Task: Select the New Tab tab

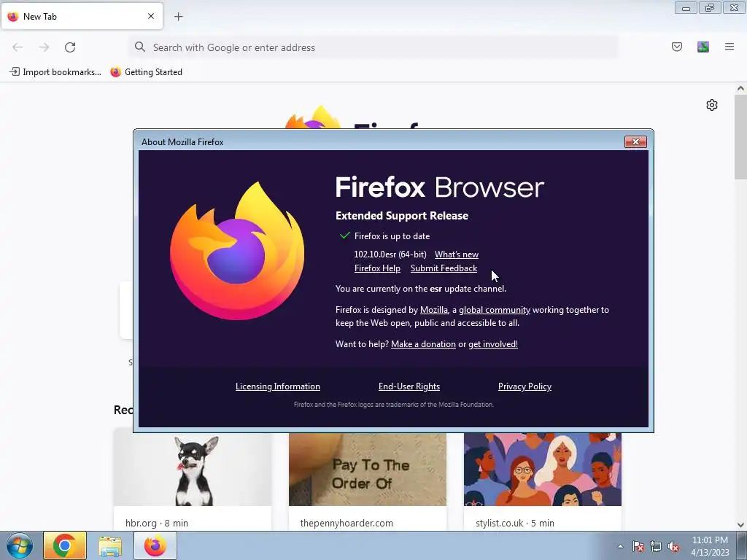Action: pos(82,16)
